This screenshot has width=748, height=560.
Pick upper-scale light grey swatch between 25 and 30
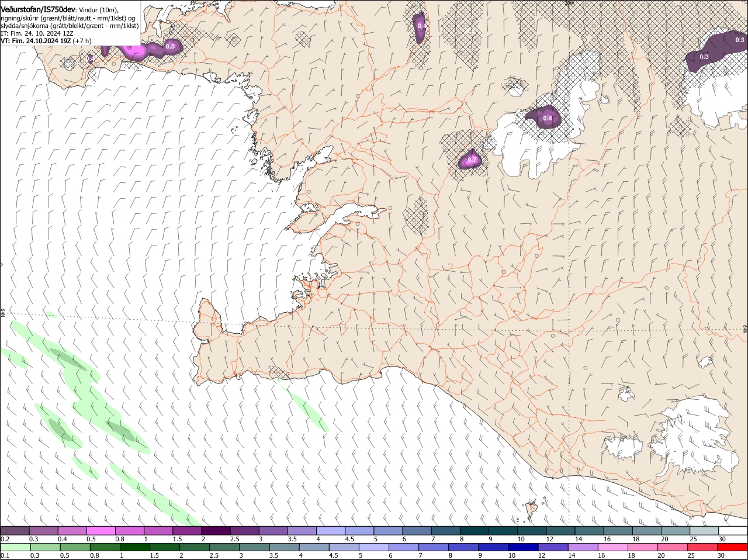tap(705, 531)
